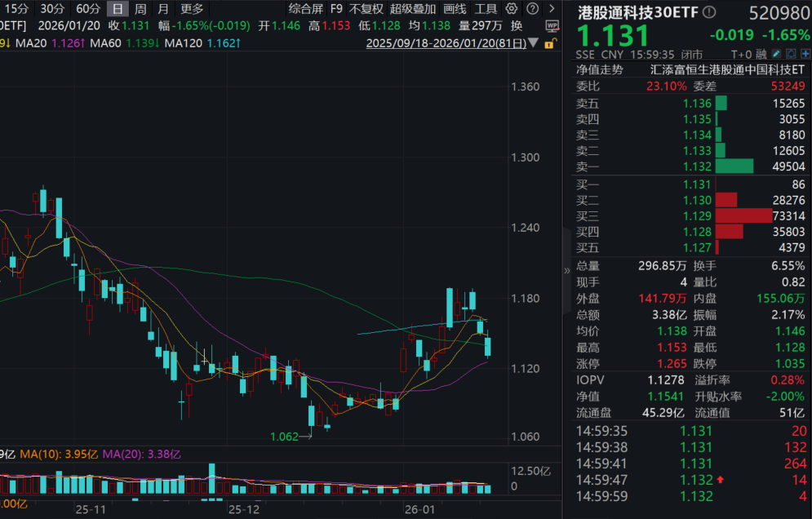Open the date range dropdown arrow

click(533, 42)
